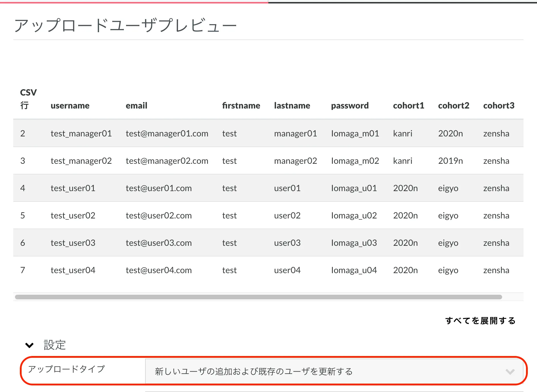
Task: Click すべてを展開する link
Action: [x=480, y=321]
